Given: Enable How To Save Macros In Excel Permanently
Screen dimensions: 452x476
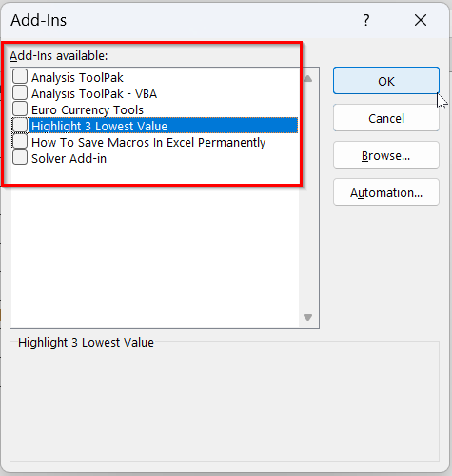Looking at the screenshot, I should pos(20,142).
